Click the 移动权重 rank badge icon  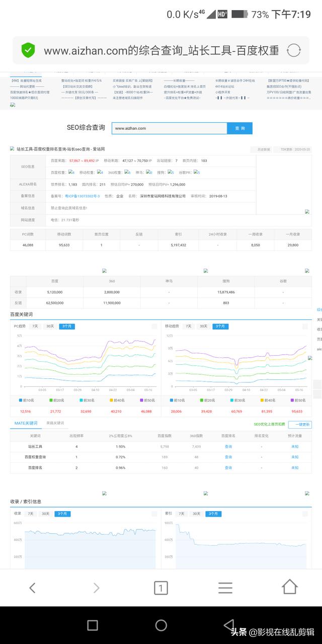pos(100,172)
